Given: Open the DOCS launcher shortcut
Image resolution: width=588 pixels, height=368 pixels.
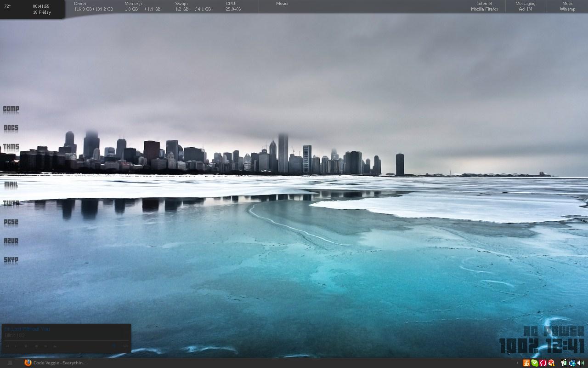Looking at the screenshot, I should pos(11,128).
